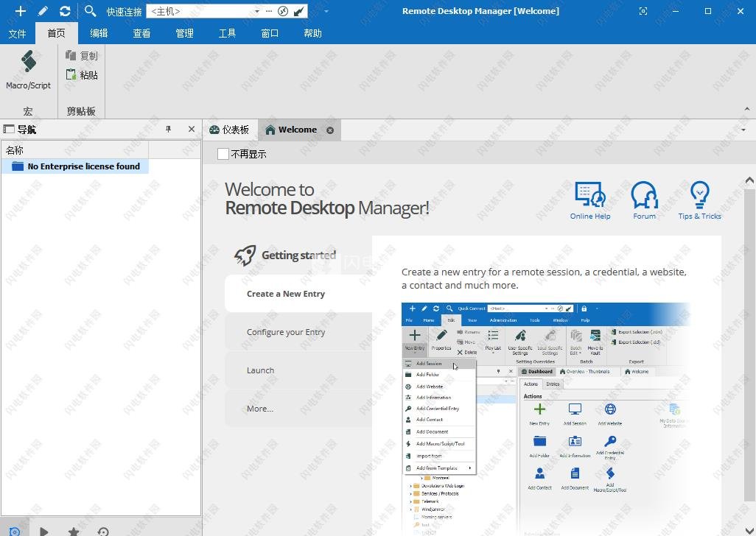Open search with the magnifier icon
This screenshot has width=756, height=536.
point(90,10)
